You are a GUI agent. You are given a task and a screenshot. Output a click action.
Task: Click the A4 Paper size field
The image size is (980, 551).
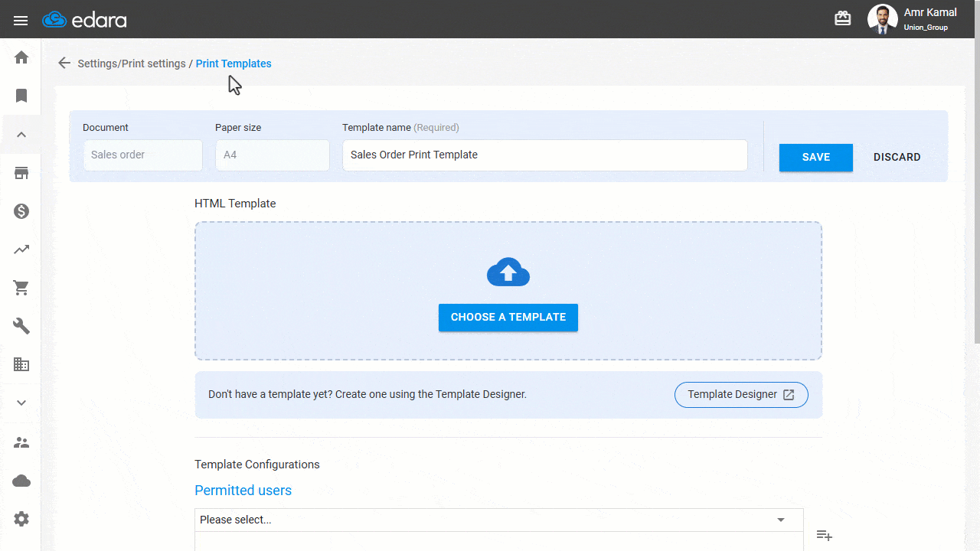pyautogui.click(x=273, y=155)
